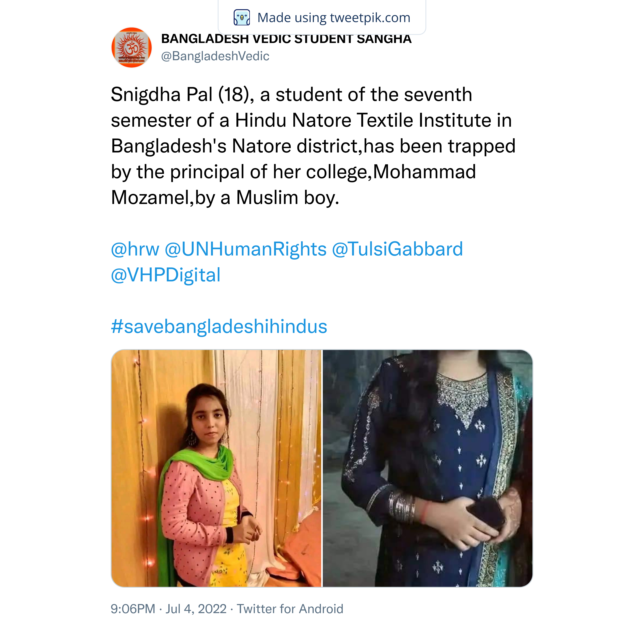Click the tweet body text paragraph
644x644 pixels.
(313, 146)
